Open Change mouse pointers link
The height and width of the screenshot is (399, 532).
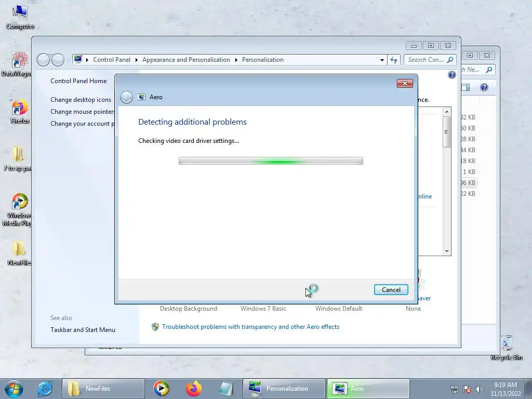point(83,112)
